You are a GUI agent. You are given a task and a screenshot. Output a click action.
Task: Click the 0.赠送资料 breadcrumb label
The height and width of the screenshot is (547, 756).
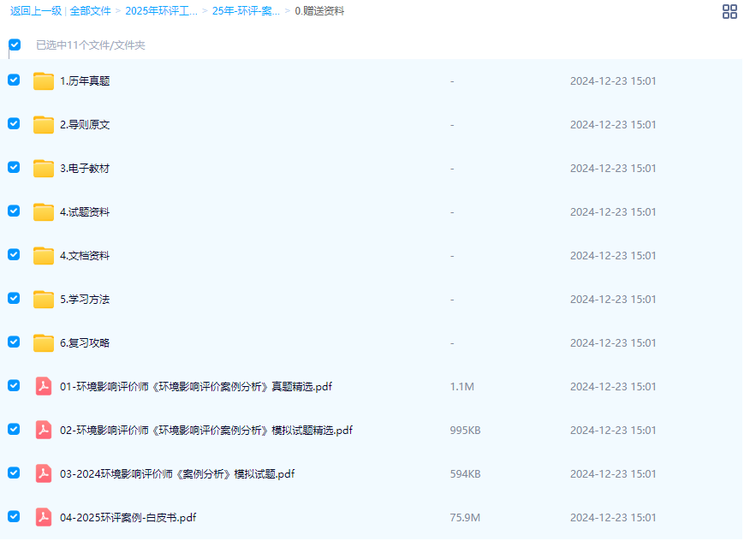pyautogui.click(x=319, y=11)
